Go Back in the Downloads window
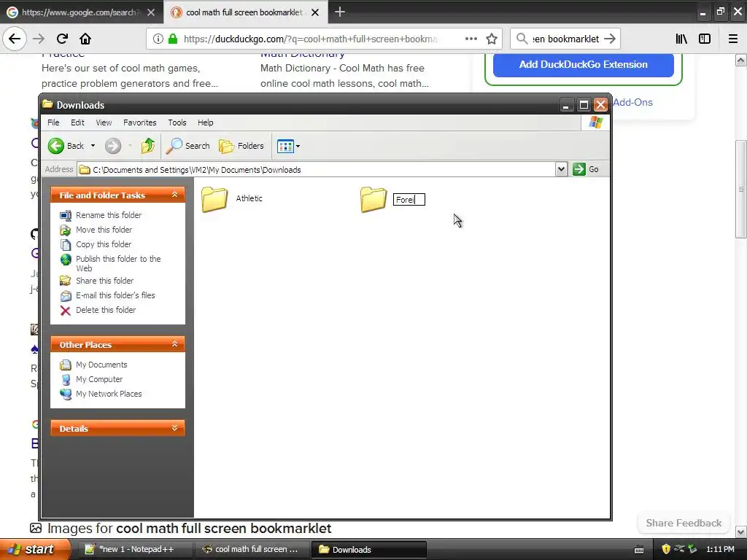Image resolution: width=747 pixels, height=560 pixels. [66, 146]
